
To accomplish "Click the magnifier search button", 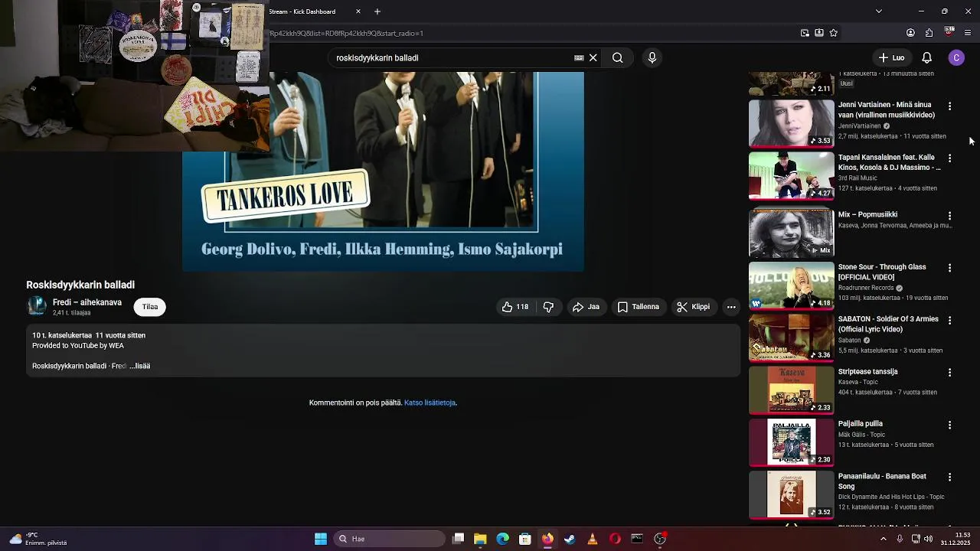I will tap(617, 57).
